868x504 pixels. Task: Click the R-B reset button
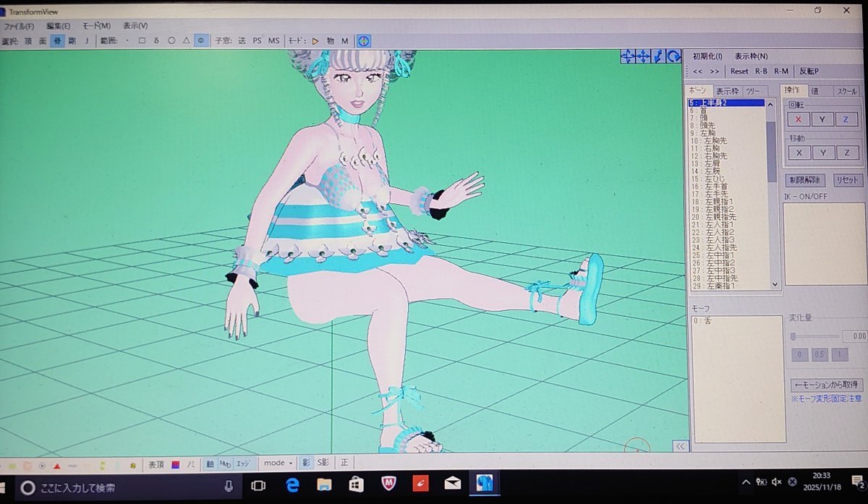tap(761, 72)
